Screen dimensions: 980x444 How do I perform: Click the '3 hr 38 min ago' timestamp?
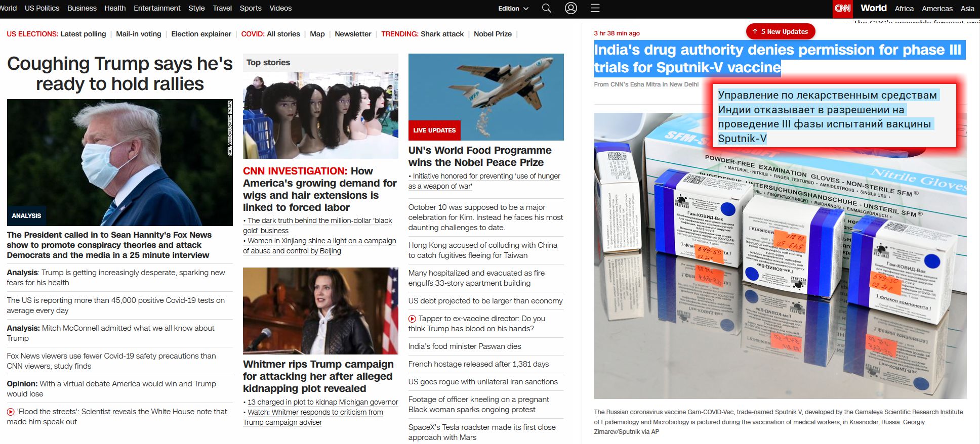tap(617, 33)
